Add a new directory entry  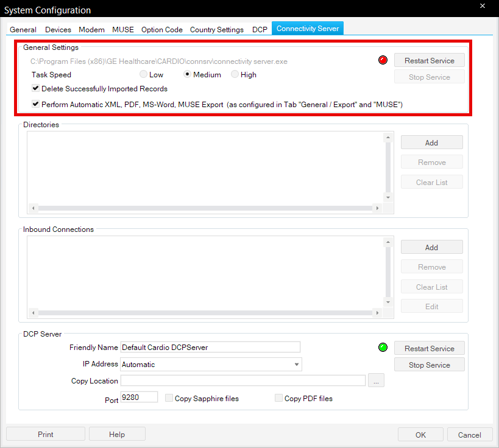[431, 142]
